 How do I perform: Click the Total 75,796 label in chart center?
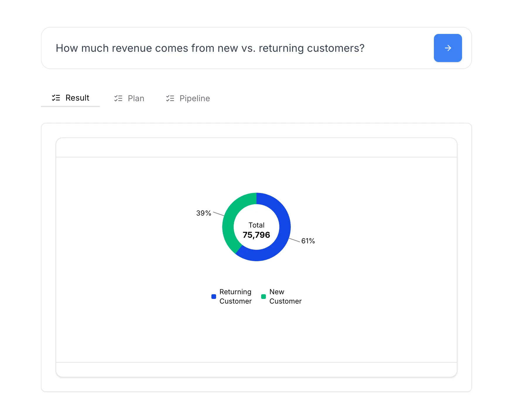click(256, 230)
